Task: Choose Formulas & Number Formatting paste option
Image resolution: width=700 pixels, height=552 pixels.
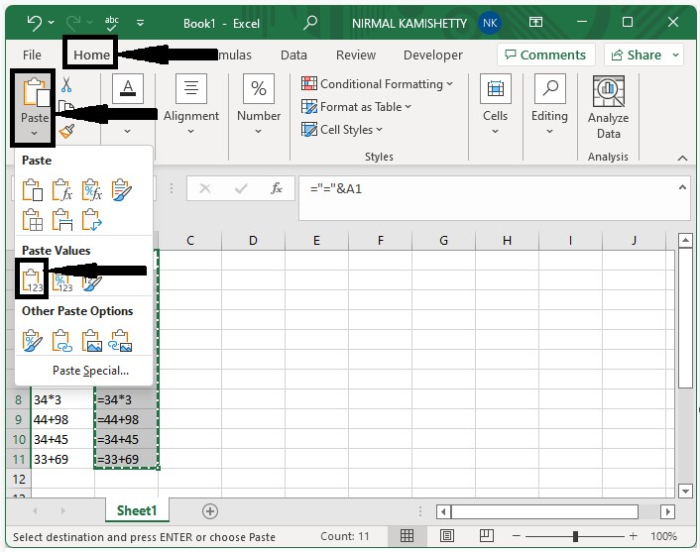Action: (92, 190)
